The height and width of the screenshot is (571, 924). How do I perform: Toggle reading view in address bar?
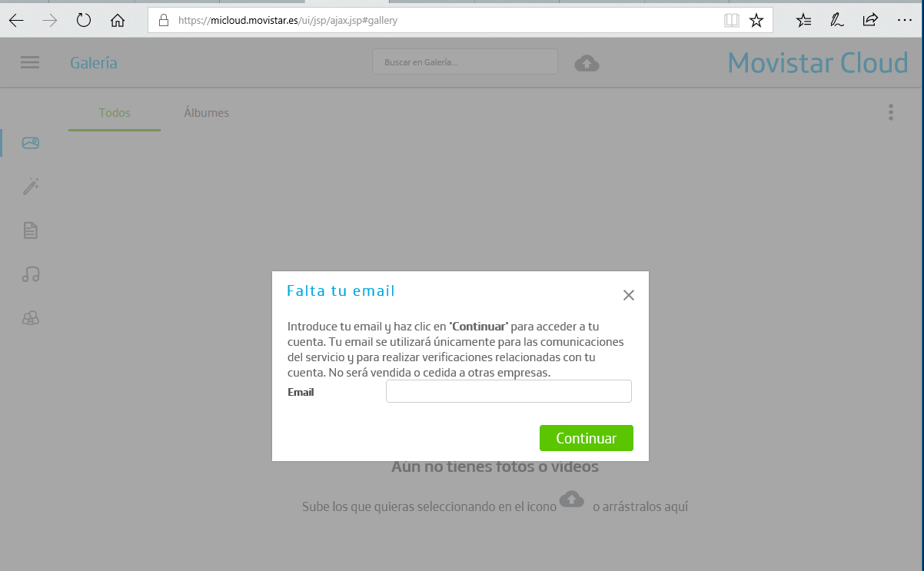tap(731, 21)
